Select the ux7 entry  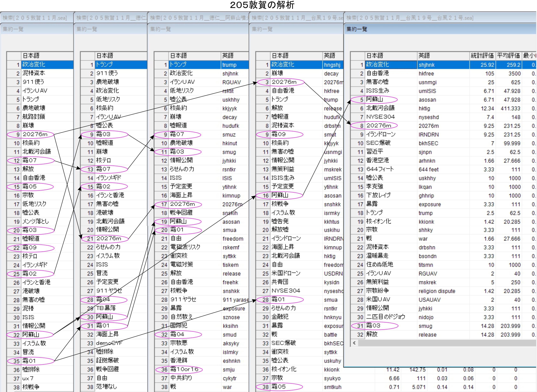tap(28, 379)
